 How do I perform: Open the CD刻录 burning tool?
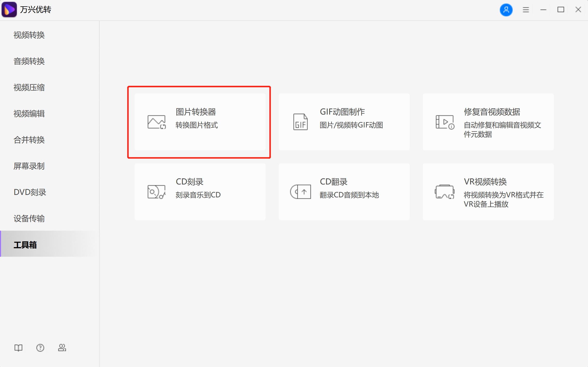(199, 192)
